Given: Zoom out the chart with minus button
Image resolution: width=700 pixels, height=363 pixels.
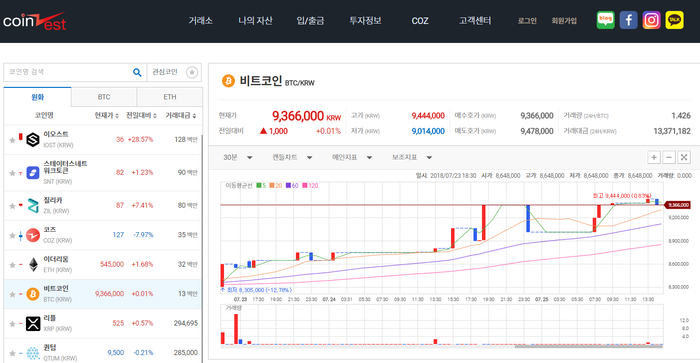Looking at the screenshot, I should coord(669,157).
